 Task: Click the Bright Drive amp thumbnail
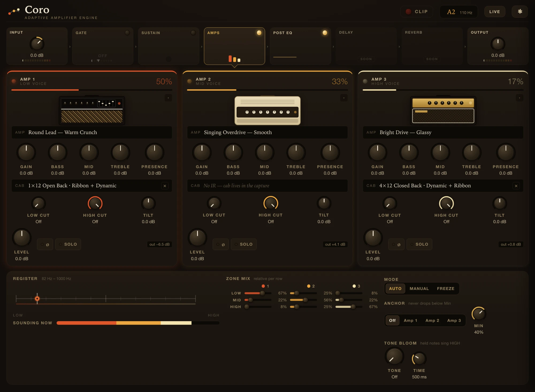[443, 110]
